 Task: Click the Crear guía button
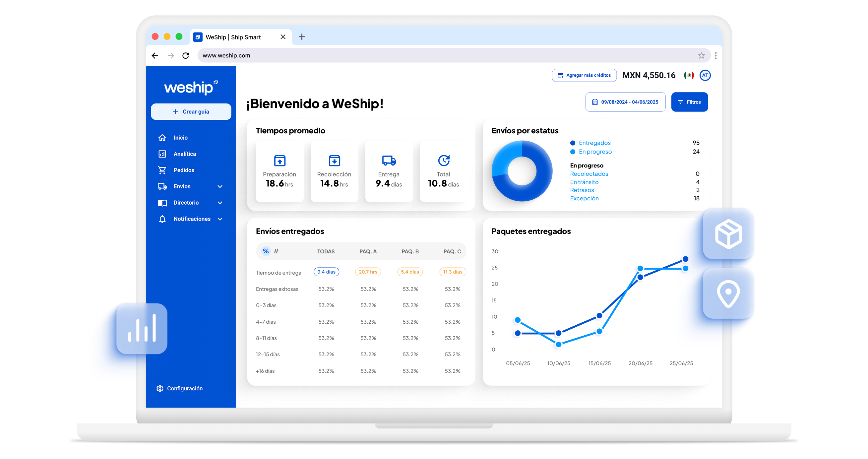191,111
